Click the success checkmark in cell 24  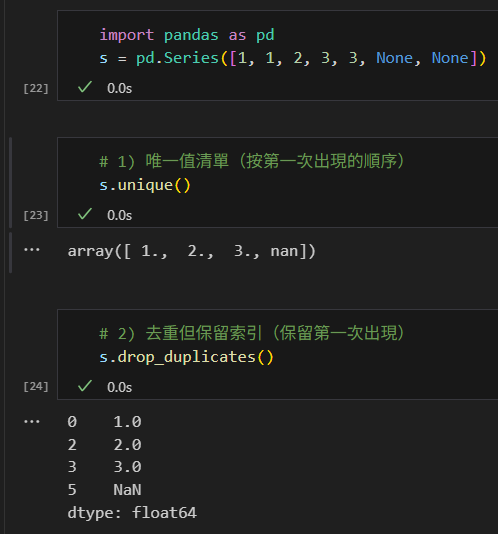coord(85,386)
